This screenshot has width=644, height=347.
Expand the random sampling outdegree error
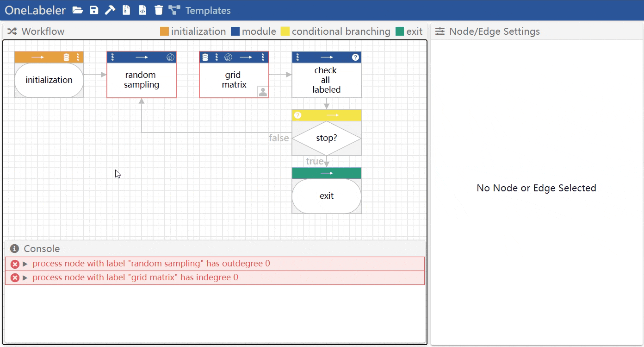point(25,264)
